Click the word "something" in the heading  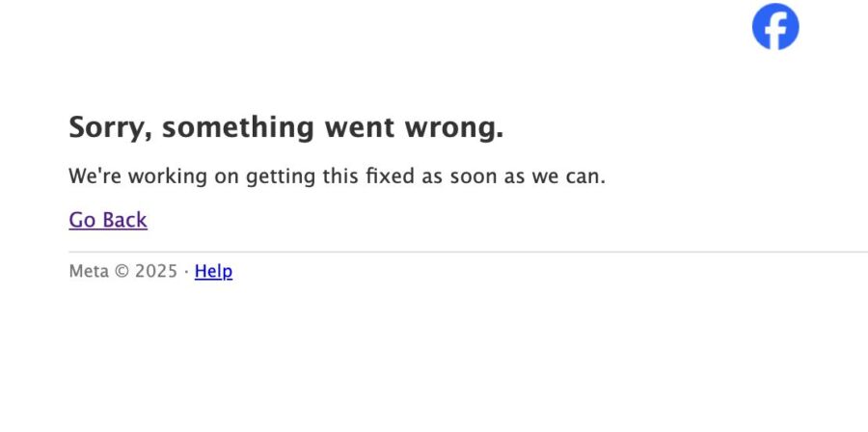(x=238, y=128)
